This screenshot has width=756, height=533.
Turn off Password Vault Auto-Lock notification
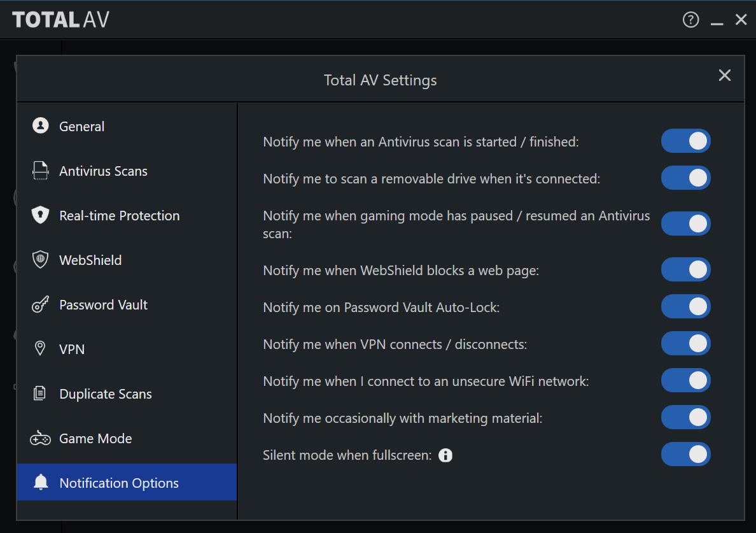pos(685,306)
